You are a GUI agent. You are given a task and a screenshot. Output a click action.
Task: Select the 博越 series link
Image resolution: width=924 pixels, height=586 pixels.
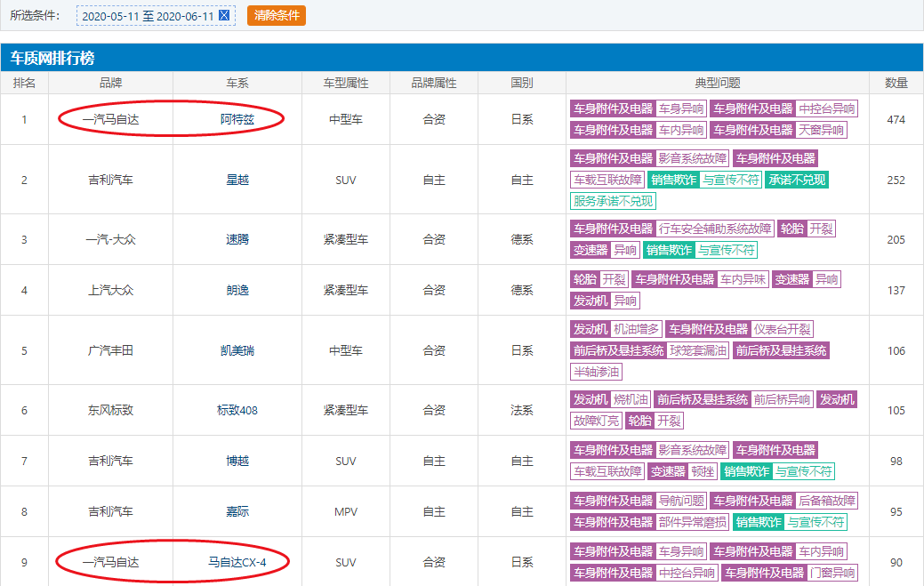(237, 461)
